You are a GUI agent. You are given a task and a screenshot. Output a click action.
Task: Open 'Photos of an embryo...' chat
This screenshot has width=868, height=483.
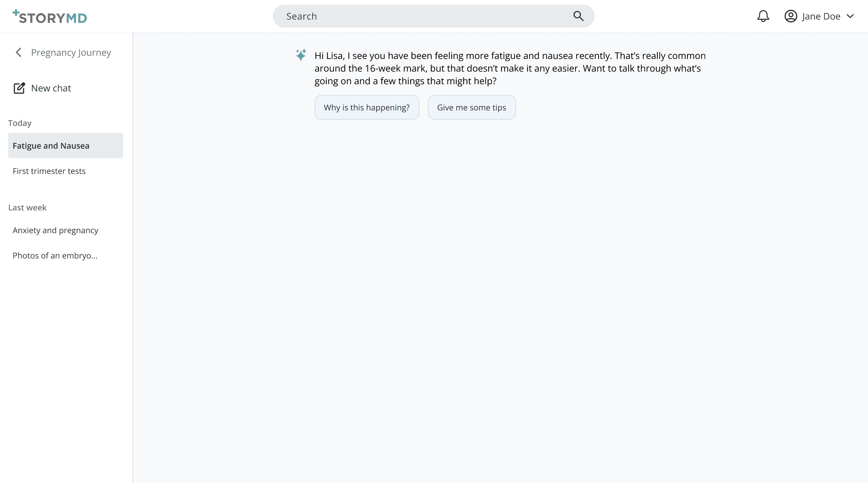click(x=55, y=256)
